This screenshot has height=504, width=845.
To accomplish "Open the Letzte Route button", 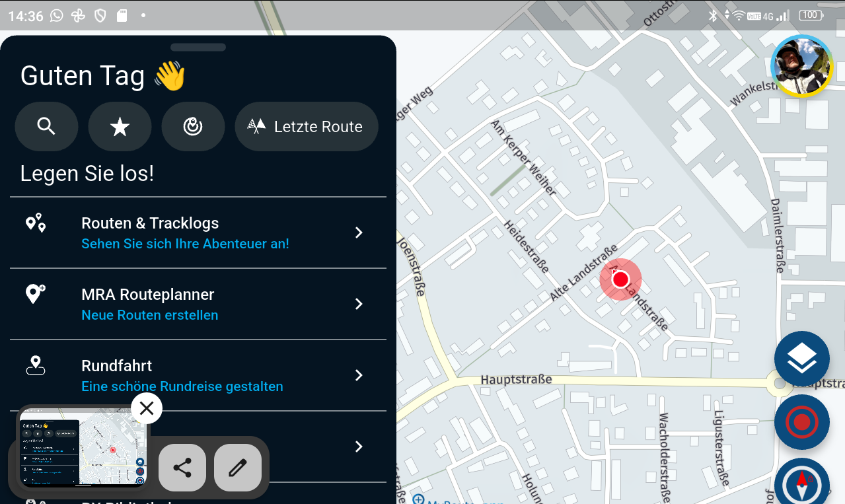I will tap(307, 126).
